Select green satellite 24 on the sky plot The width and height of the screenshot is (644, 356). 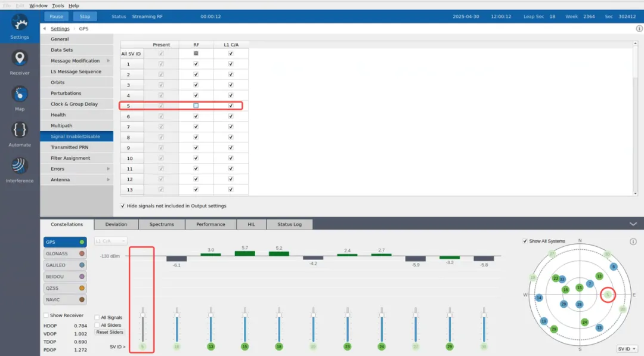click(584, 323)
